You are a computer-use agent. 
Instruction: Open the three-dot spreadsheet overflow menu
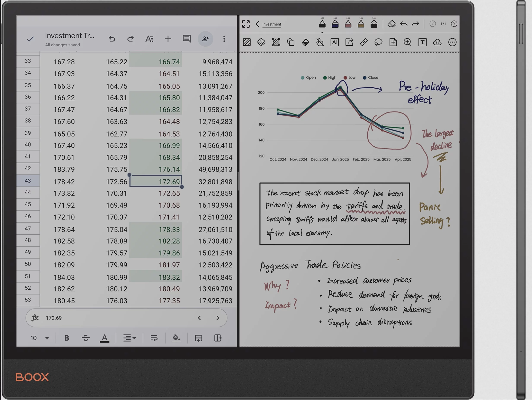click(224, 39)
